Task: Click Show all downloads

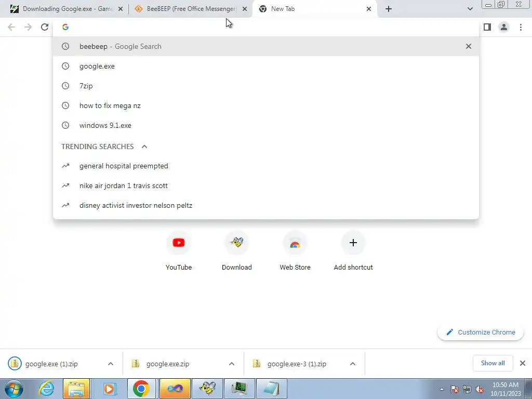Action: 493,363
